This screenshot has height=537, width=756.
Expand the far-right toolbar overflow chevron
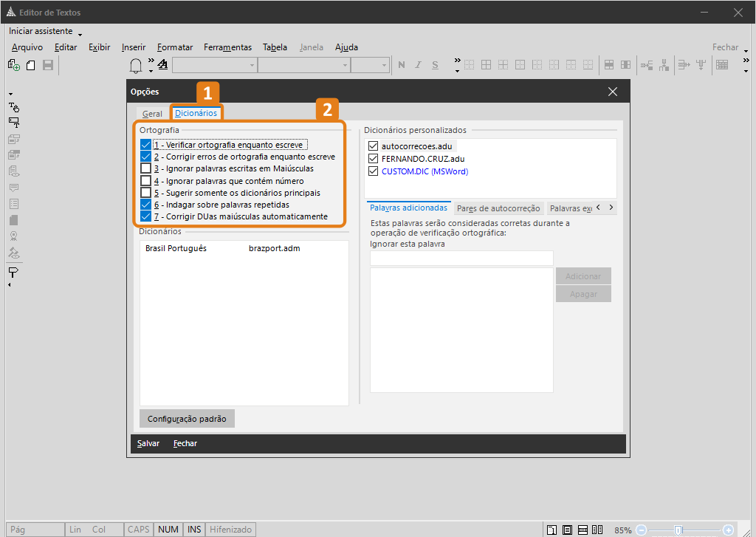(x=746, y=61)
